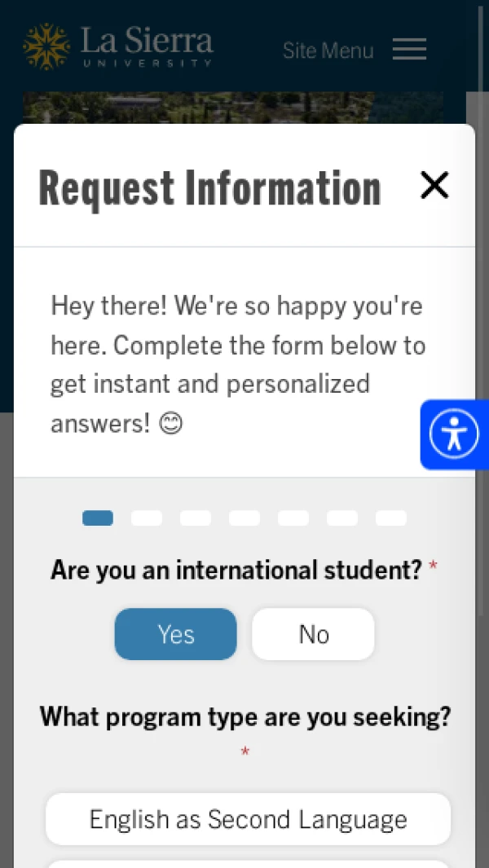
Task: Click the fourth progress indicator dot
Action: [244, 518]
